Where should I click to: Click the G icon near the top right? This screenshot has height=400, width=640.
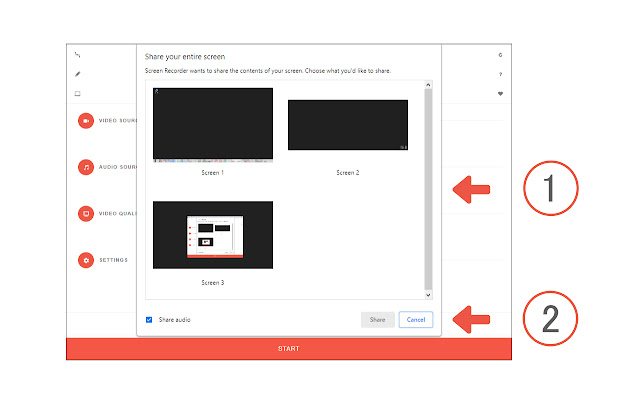500,55
